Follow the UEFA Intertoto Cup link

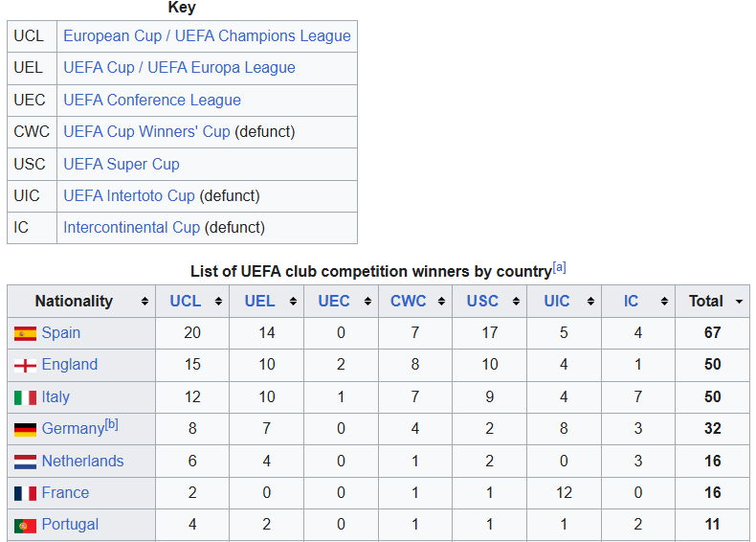pos(129,195)
